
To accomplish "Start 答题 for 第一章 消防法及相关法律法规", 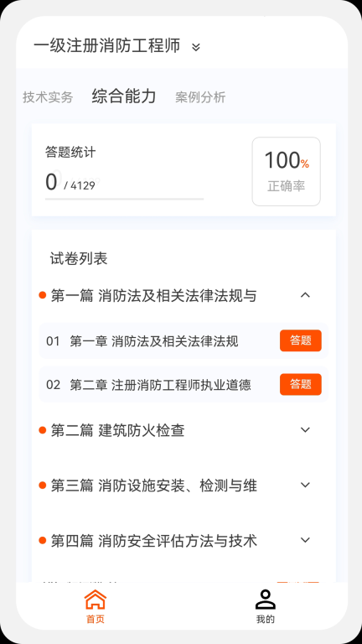I will coord(301,340).
